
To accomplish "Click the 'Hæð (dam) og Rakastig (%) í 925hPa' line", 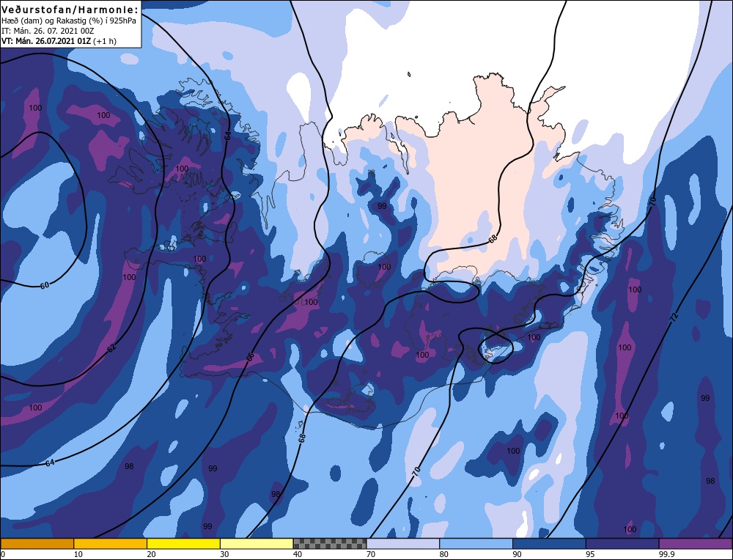I will tap(69, 21).
